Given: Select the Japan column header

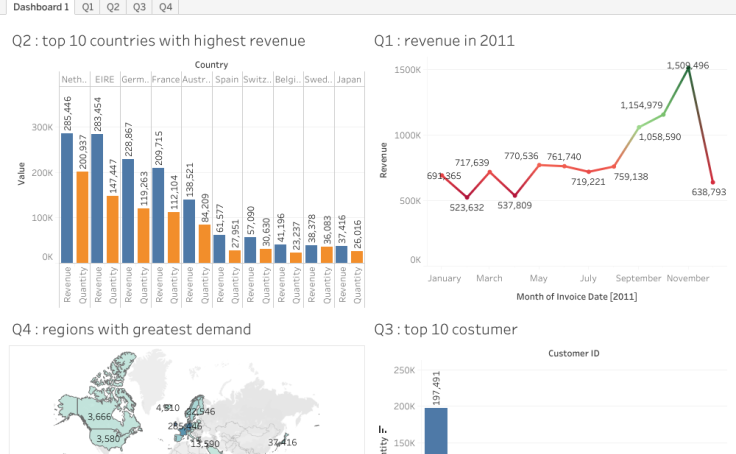Looking at the screenshot, I should pos(348,79).
